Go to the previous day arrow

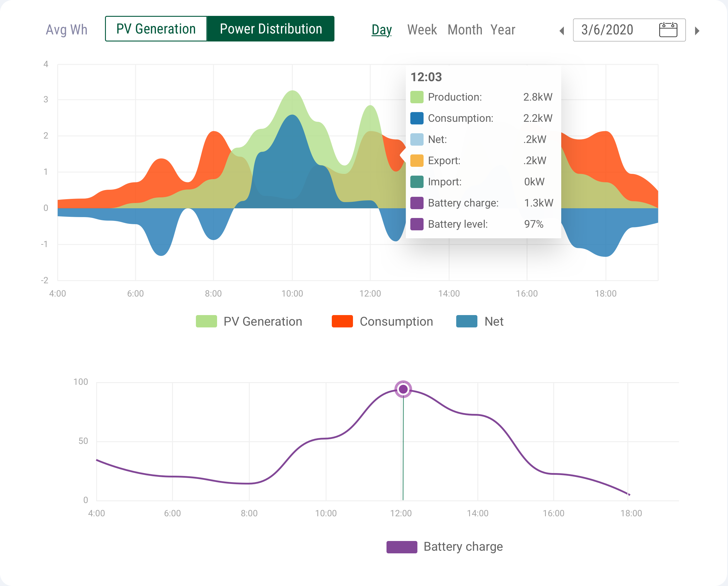562,31
